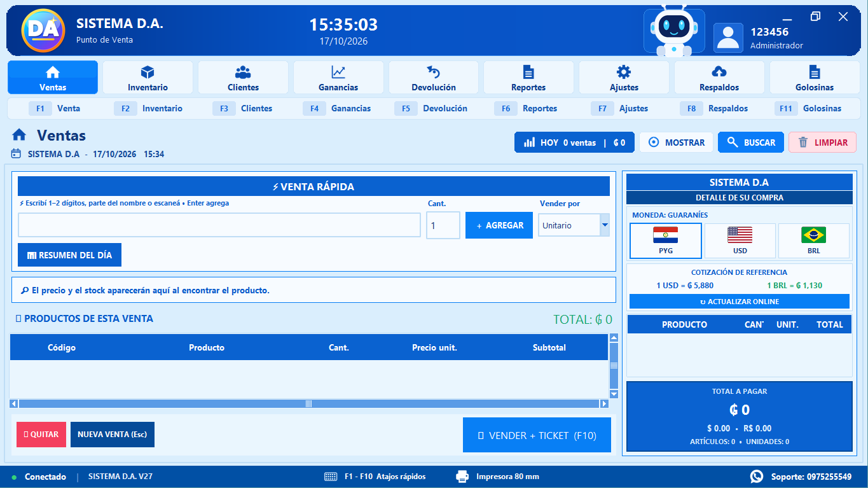The height and width of the screenshot is (488, 868).
Task: Click the robot assistant mascot icon
Action: coord(674,31)
